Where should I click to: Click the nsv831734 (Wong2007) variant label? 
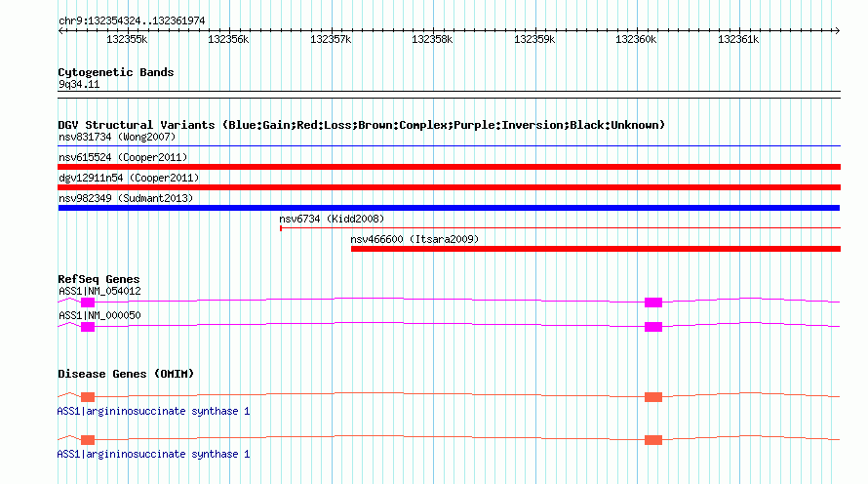coord(117,137)
